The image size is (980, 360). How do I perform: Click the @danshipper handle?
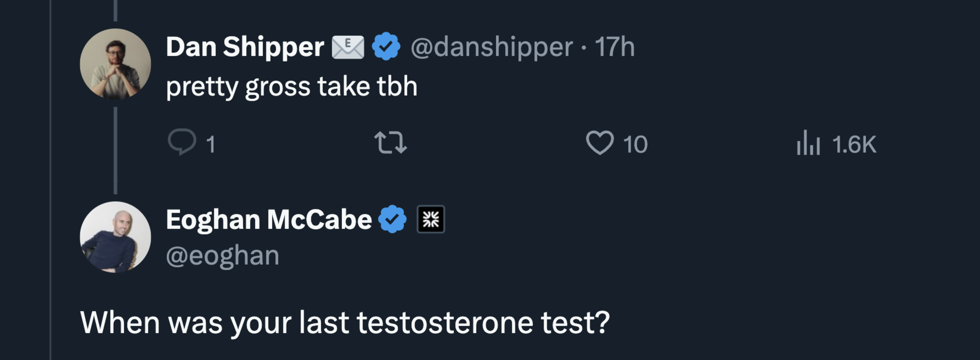click(x=491, y=47)
